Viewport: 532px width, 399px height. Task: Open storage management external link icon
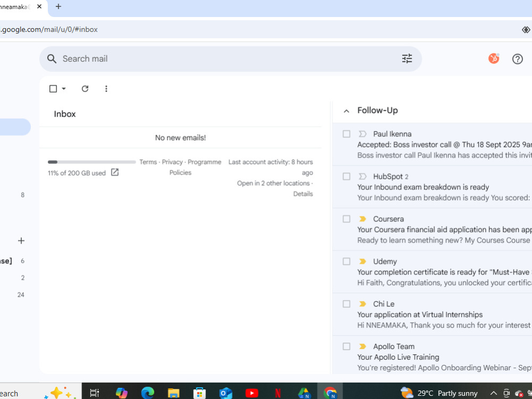[x=115, y=172]
